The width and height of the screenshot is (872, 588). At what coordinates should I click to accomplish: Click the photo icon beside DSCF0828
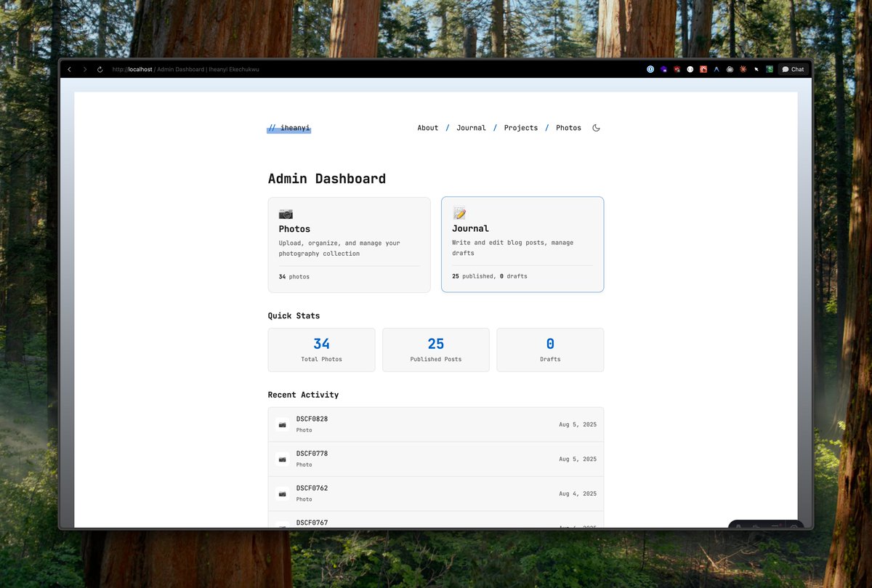tap(282, 424)
